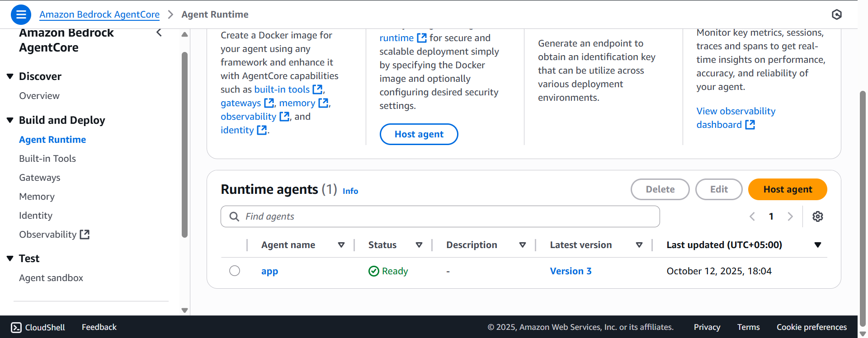Open the hamburger navigation menu

[x=21, y=14]
